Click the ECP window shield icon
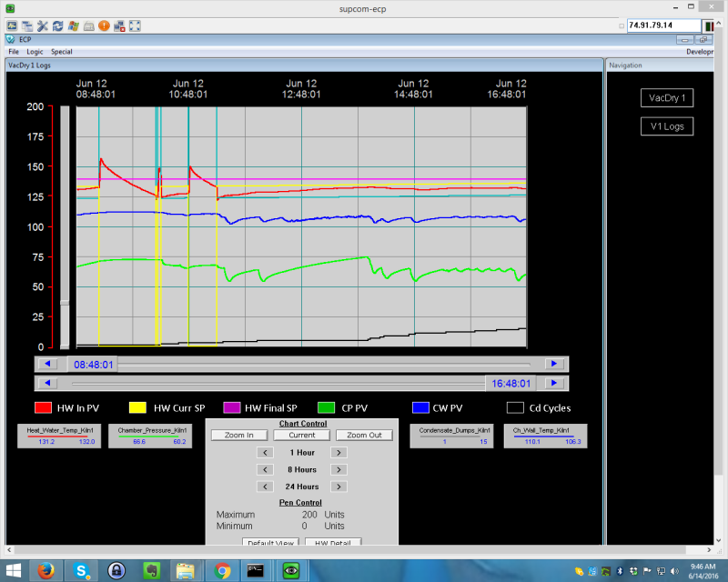This screenshot has height=582, width=728. (x=10, y=39)
